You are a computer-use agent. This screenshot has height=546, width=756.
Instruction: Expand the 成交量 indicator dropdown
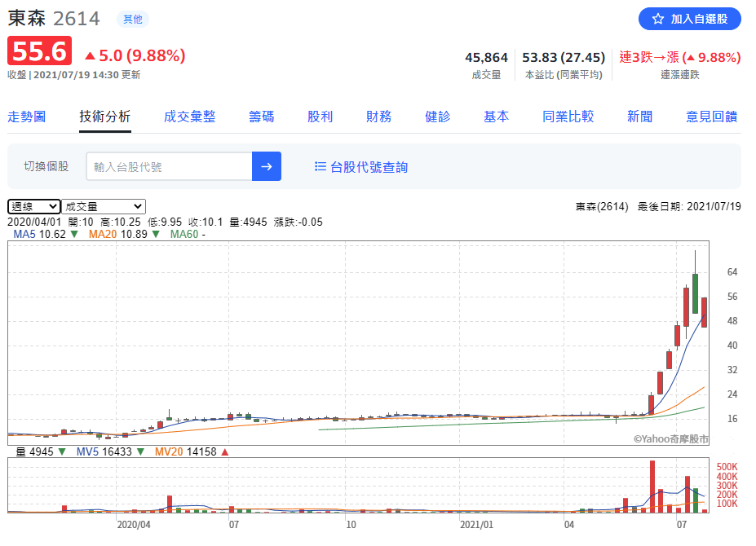click(x=104, y=206)
